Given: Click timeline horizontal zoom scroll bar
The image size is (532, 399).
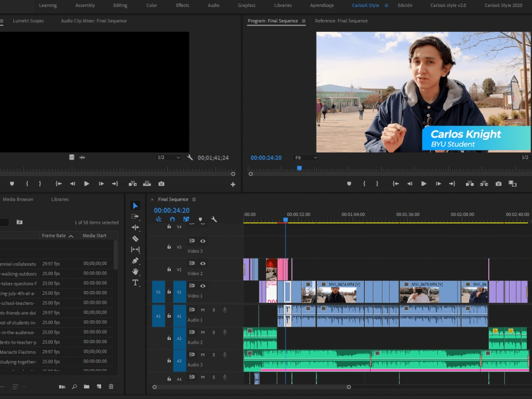Looking at the screenshot, I should click(252, 387).
